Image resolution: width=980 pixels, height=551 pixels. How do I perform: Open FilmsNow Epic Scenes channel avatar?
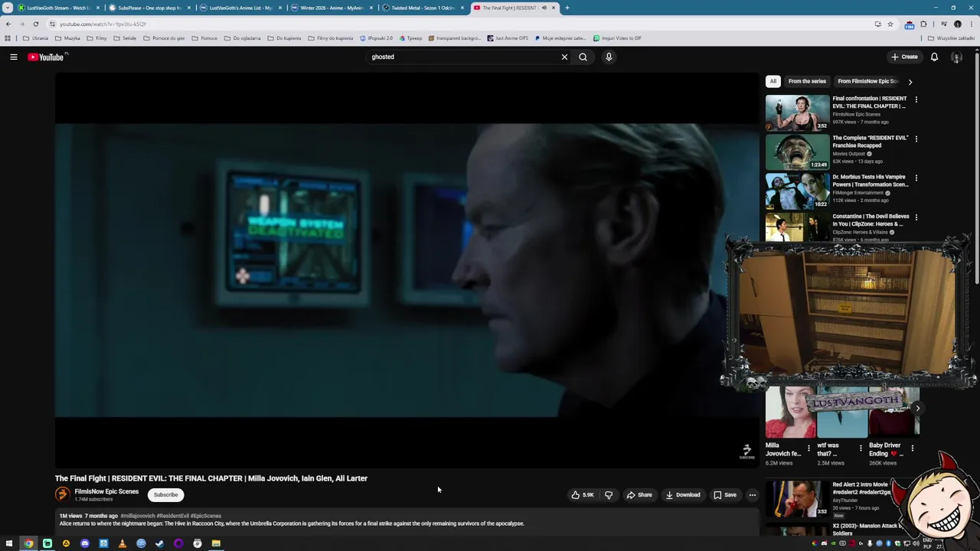pyautogui.click(x=62, y=494)
